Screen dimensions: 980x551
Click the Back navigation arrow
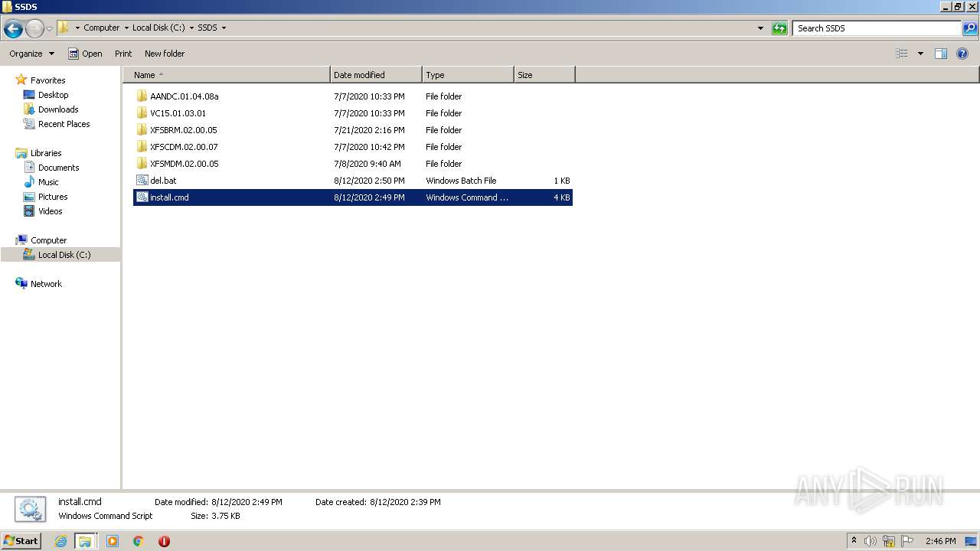pos(13,29)
